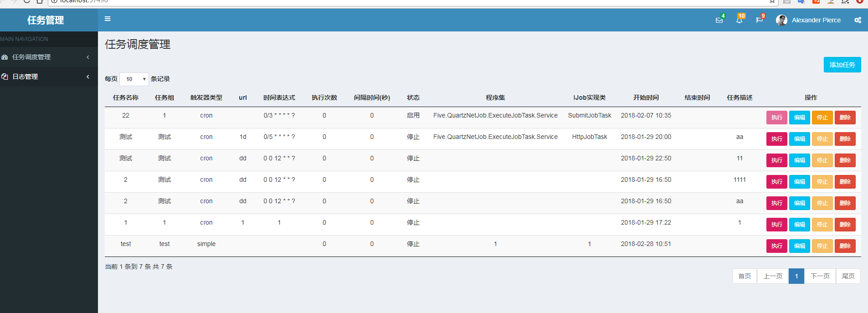Image resolution: width=868 pixels, height=313 pixels.
Task: Bookmark this page with the star icon
Action: [x=772, y=1]
